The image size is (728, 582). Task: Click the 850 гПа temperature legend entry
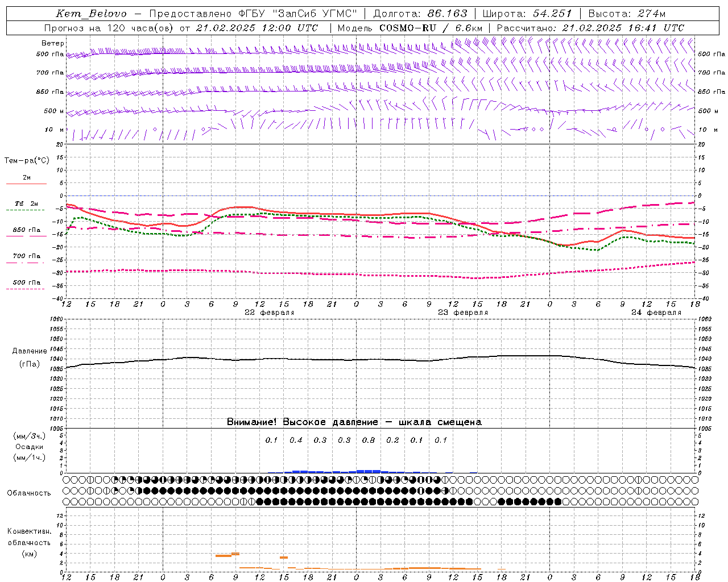[x=26, y=230]
